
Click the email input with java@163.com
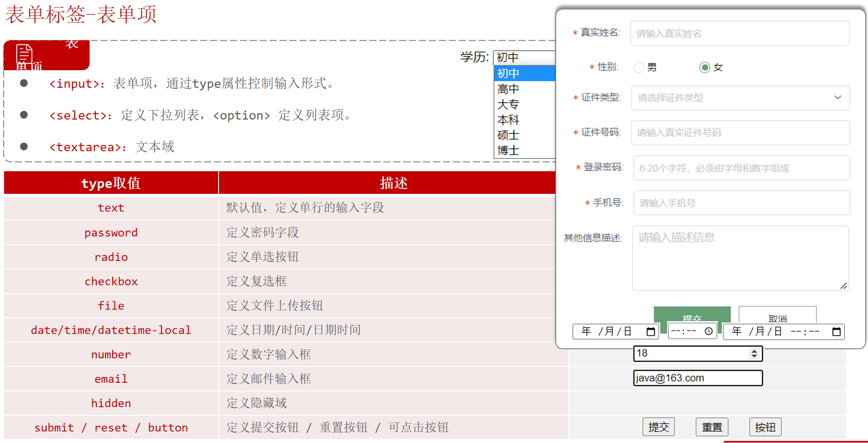(x=698, y=378)
